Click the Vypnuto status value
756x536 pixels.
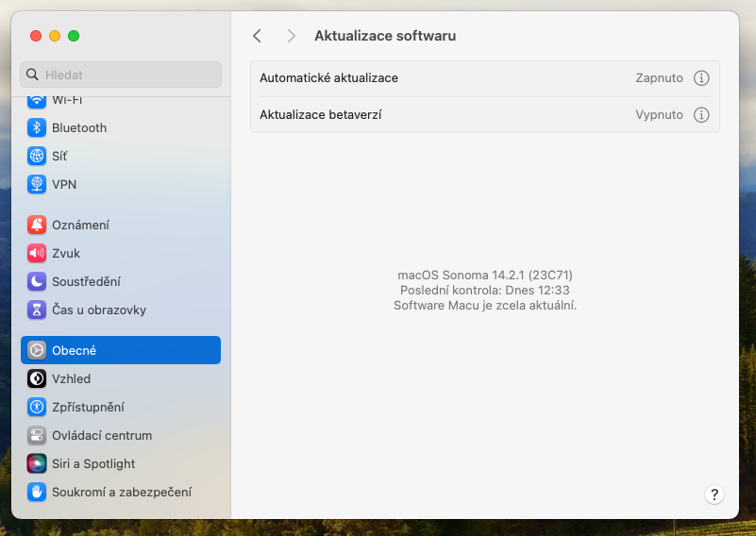click(x=659, y=115)
